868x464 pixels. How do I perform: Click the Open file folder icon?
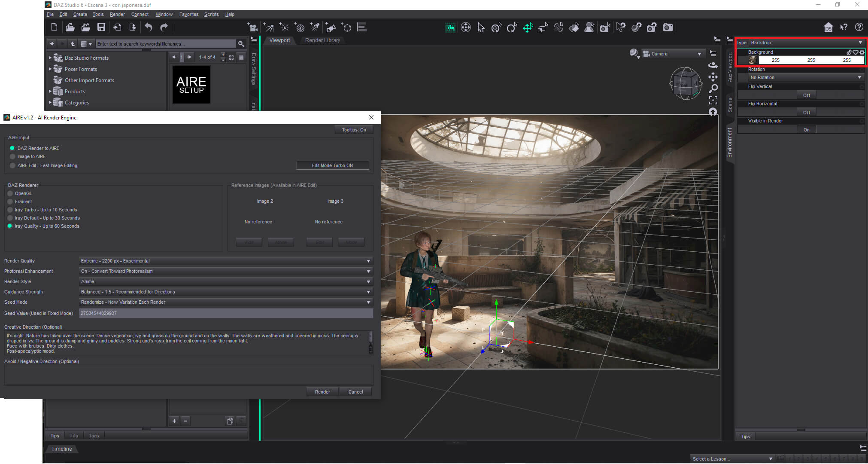70,27
